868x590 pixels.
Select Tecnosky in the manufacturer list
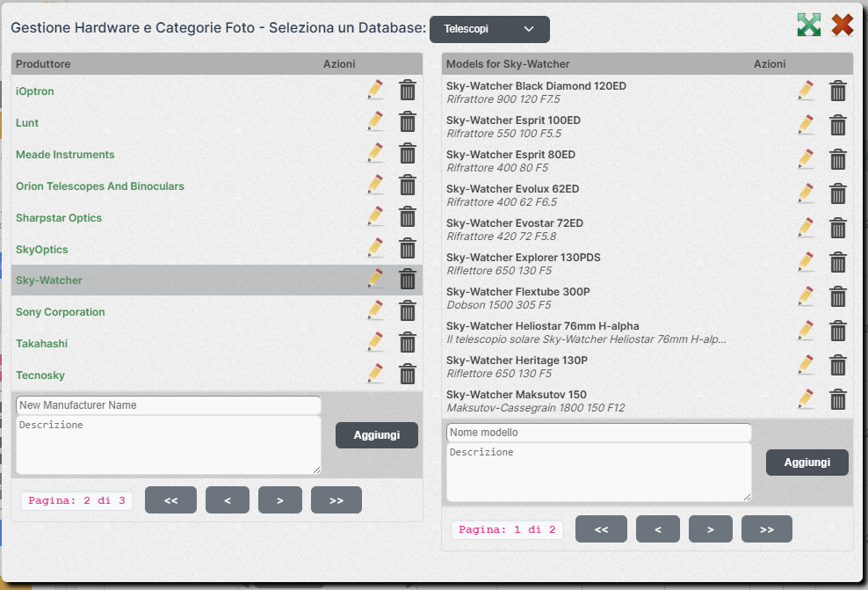pos(40,375)
